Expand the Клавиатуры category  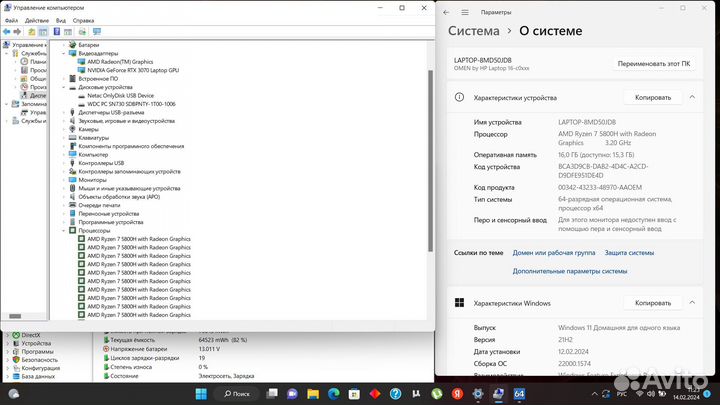point(64,138)
